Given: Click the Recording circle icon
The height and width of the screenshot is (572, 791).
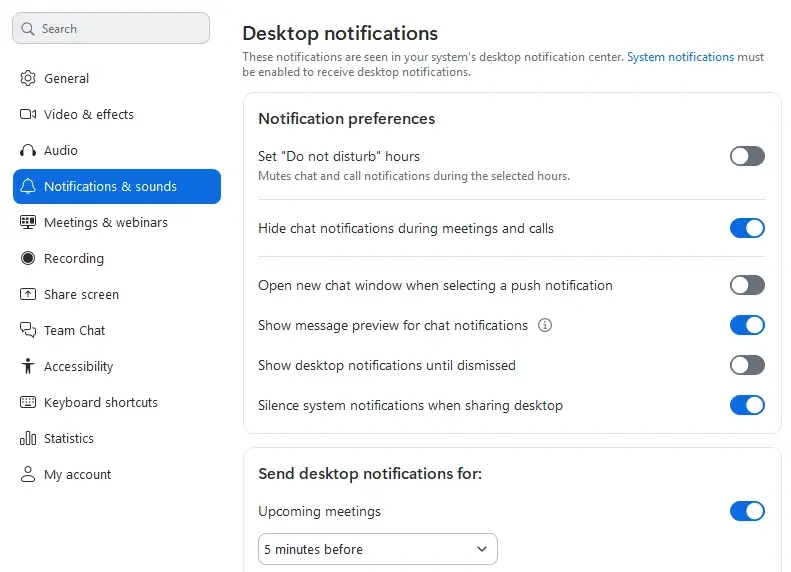Looking at the screenshot, I should click(x=28, y=258).
